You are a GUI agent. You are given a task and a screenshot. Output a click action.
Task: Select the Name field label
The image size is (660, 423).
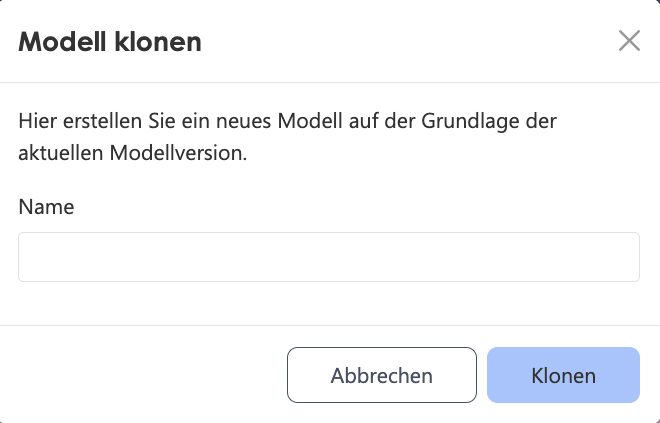(46, 207)
